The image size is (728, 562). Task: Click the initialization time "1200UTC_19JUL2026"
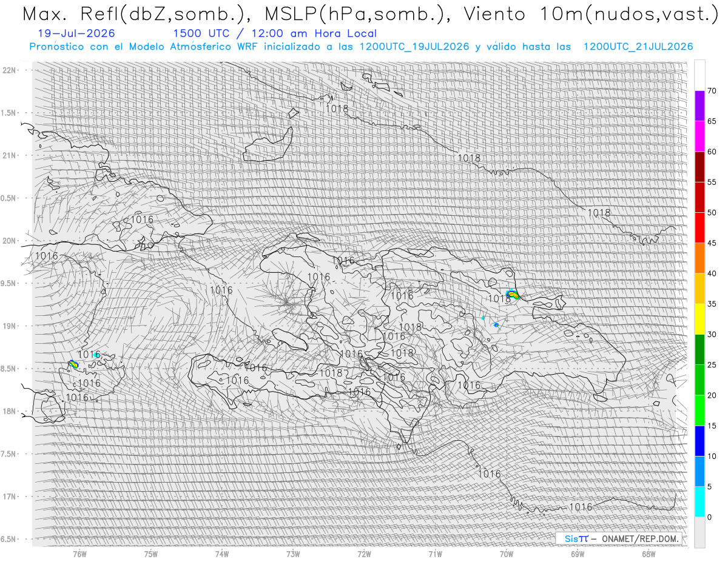[414, 47]
